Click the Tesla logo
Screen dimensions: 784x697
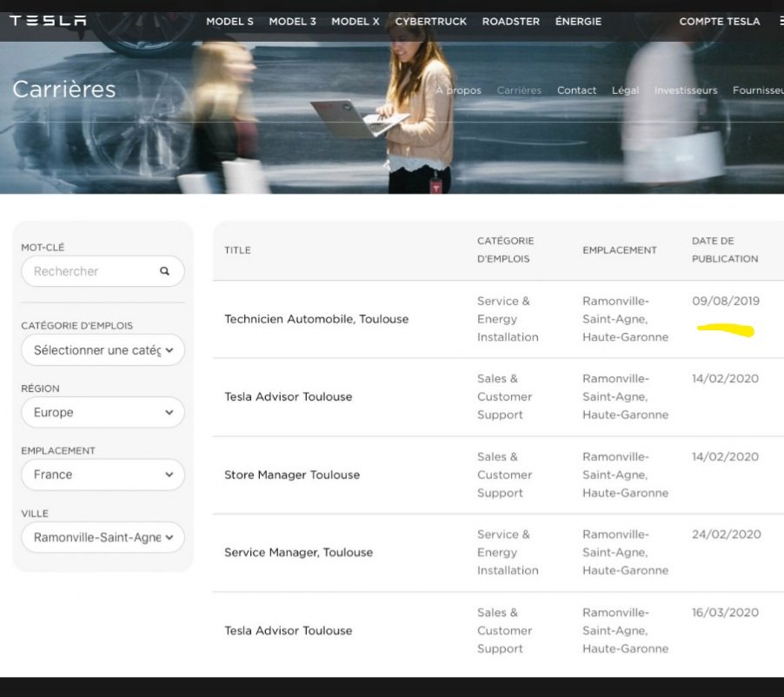pyautogui.click(x=48, y=21)
